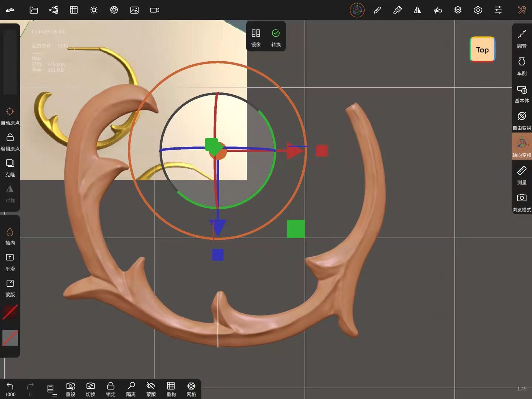Image resolution: width=532 pixels, height=399 pixels.
Task: Click the green plane handle square
Action: (296, 229)
